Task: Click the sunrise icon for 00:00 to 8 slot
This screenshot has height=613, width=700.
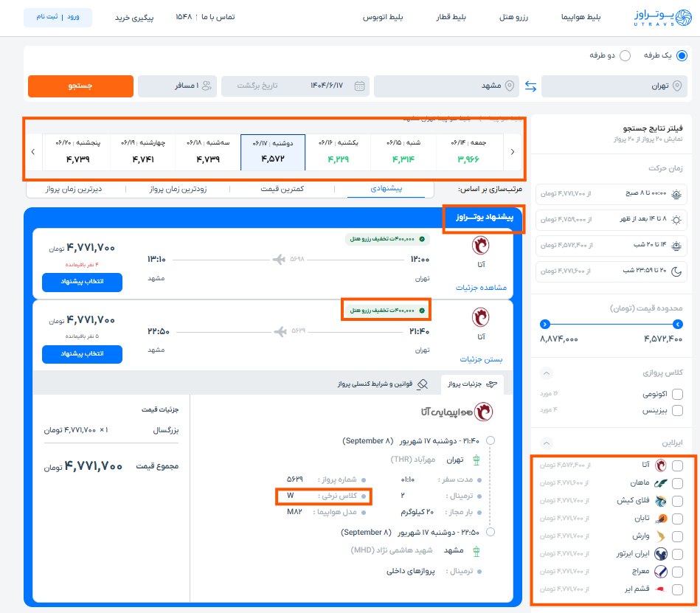Action: tap(677, 194)
